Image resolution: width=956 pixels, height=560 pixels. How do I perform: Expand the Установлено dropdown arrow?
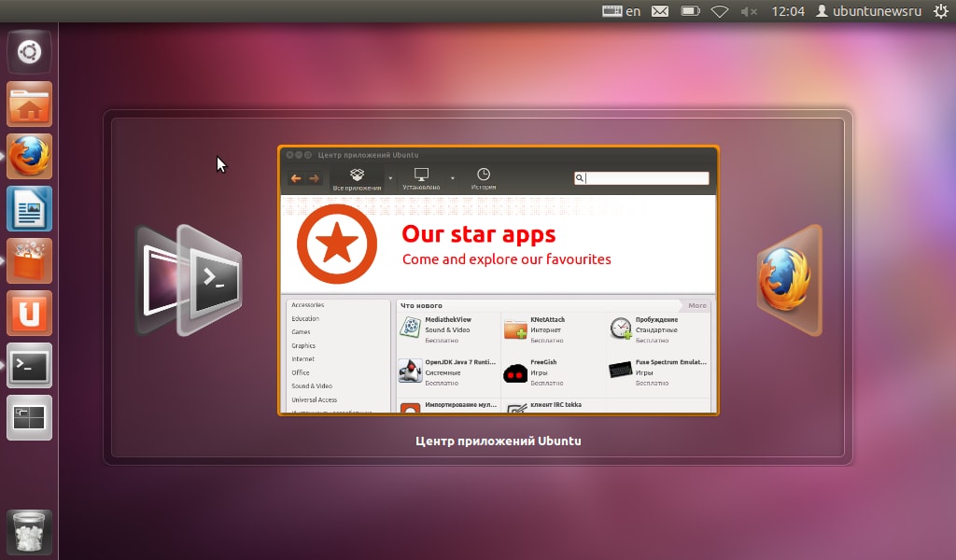(x=453, y=178)
